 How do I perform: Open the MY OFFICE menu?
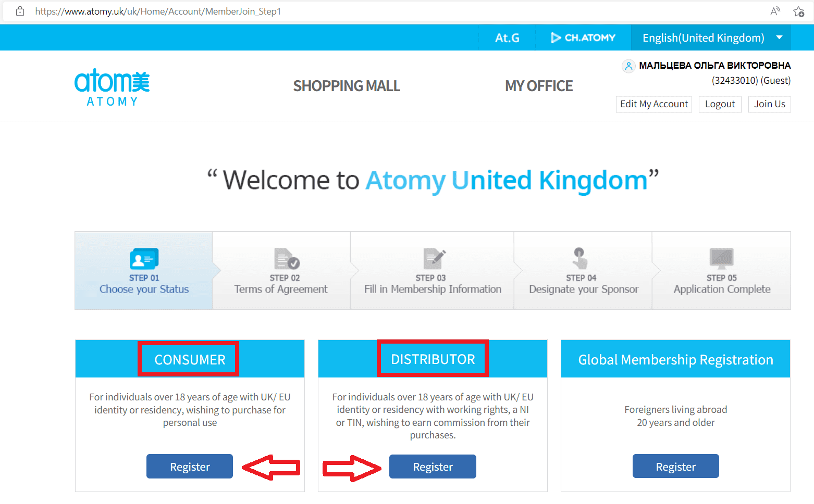539,86
